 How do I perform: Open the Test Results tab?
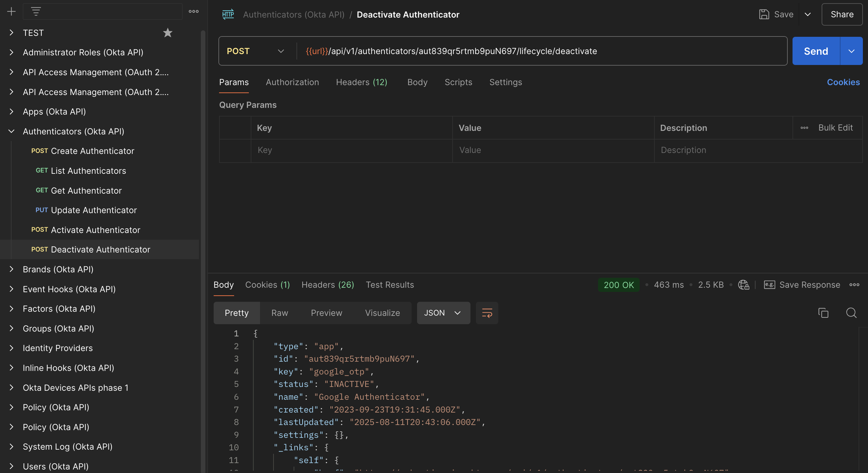click(x=390, y=285)
